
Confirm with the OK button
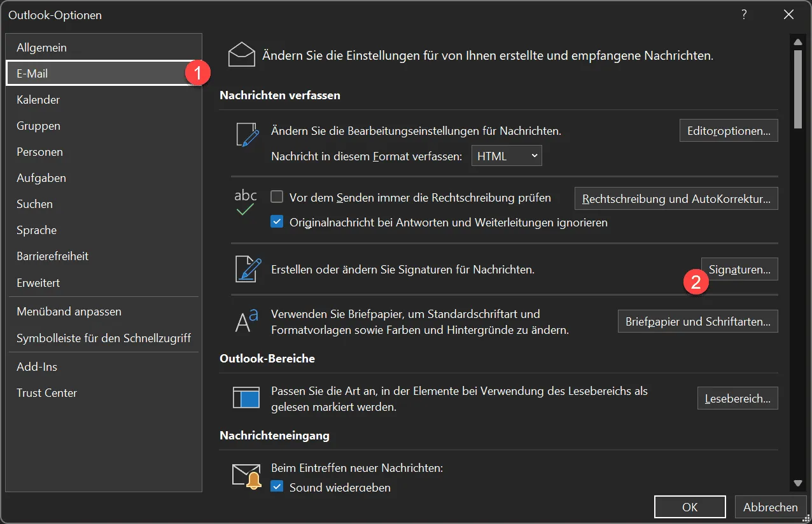(x=690, y=507)
